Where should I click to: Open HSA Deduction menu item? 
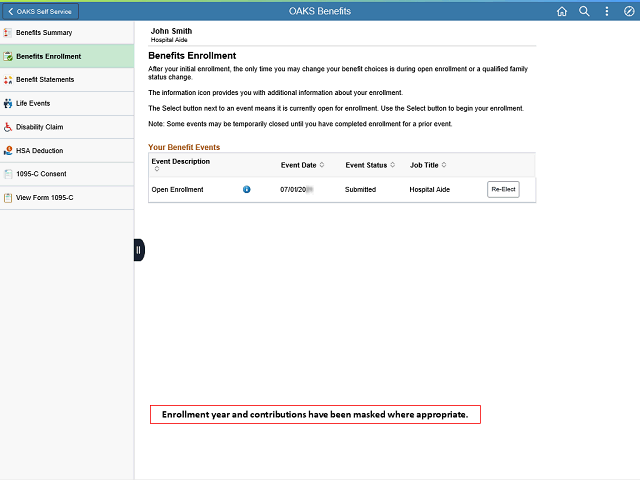67,151
